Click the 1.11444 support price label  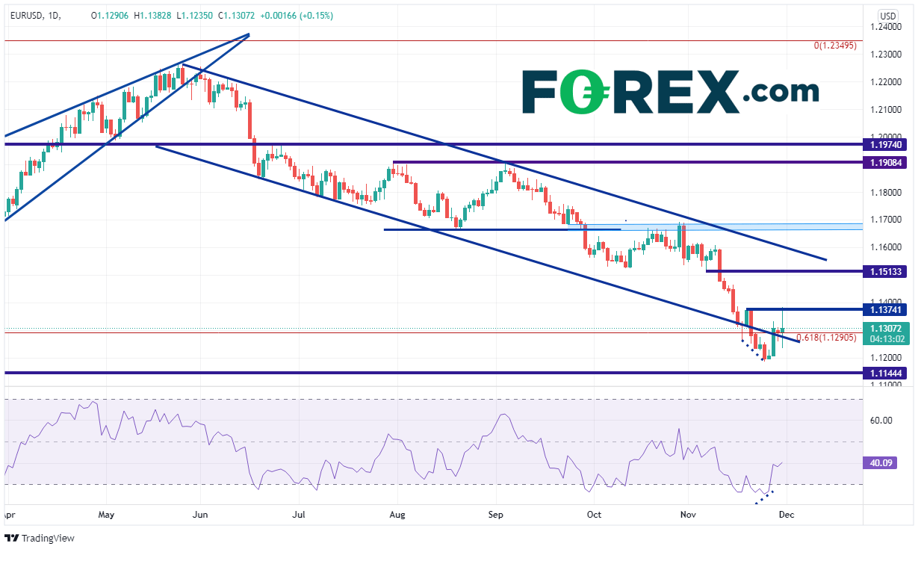click(x=883, y=373)
